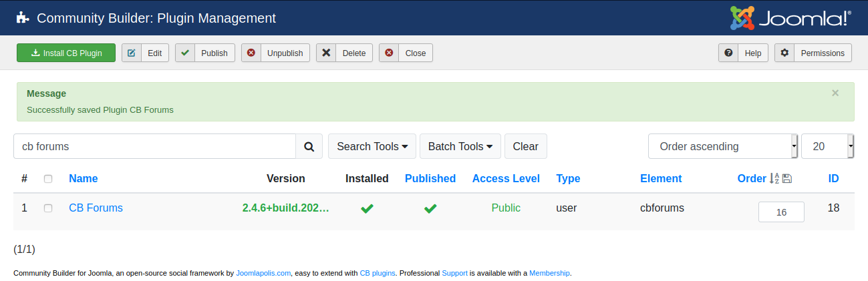Click the save order floppy icon
868x281 pixels.
tap(786, 178)
